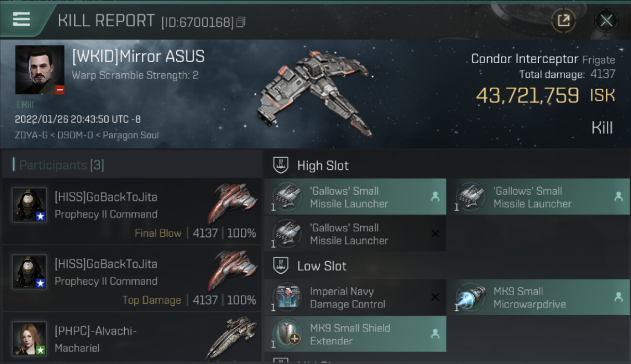This screenshot has height=364, width=631.
Task: Copy the kill report ID
Action: pos(241,22)
